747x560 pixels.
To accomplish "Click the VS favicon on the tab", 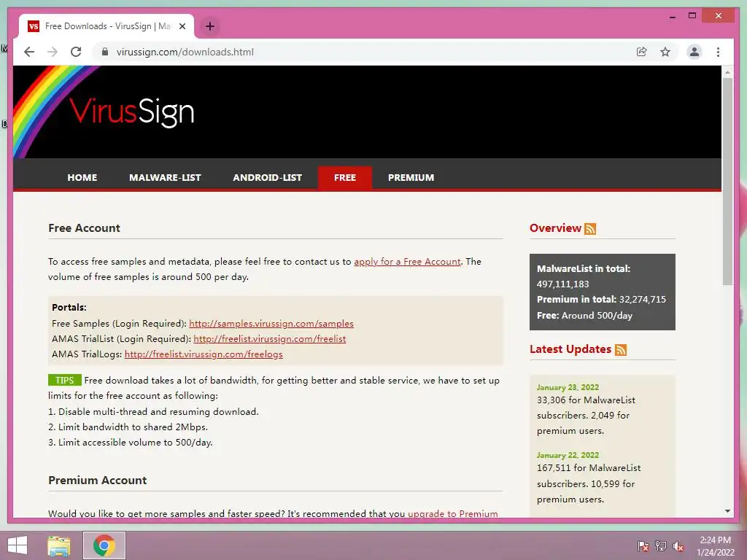I will click(x=34, y=26).
